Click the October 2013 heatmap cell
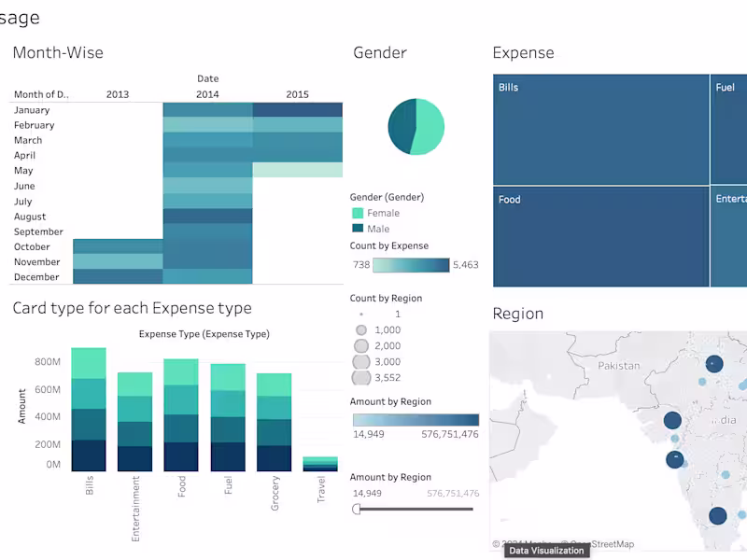Screen dimensions: 747x560 [118, 246]
